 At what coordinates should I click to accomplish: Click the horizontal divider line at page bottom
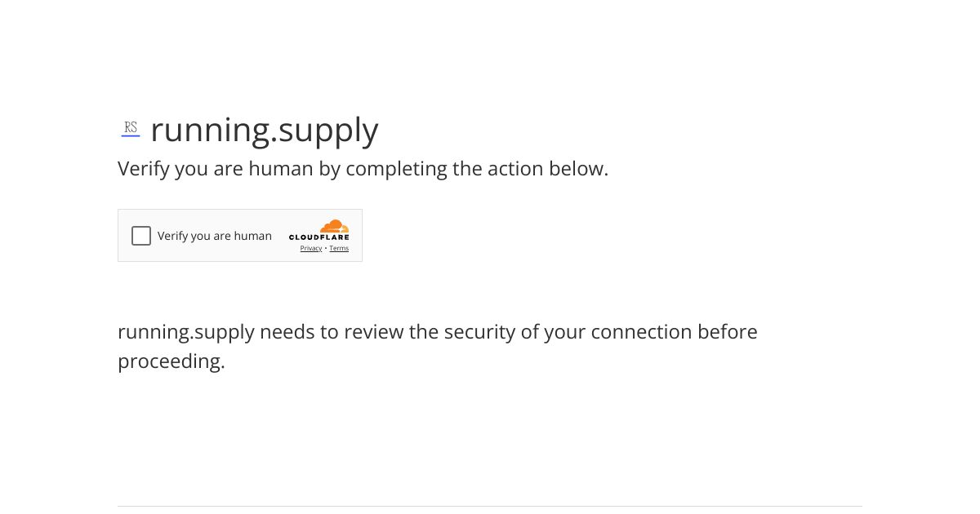490,506
